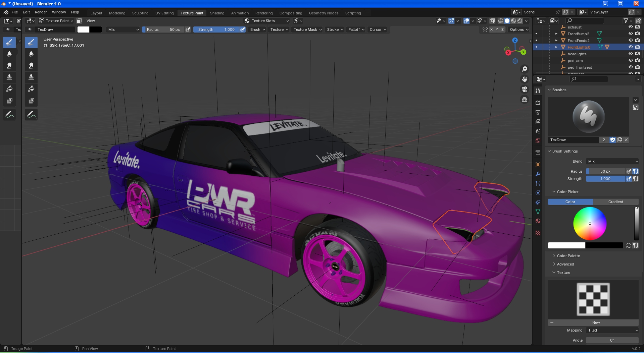Expand FrontBump2 in the outliner
Screen dimensions: 644x353
[x=556, y=34]
